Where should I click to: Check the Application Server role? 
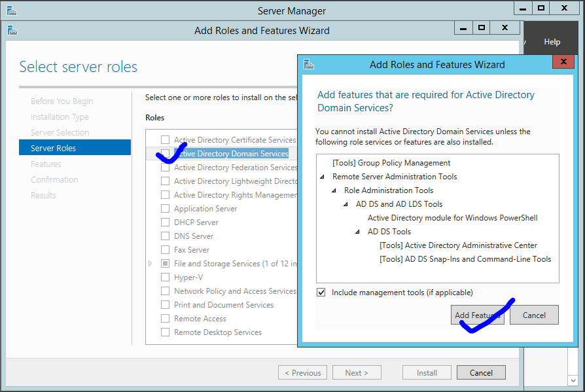pos(165,209)
